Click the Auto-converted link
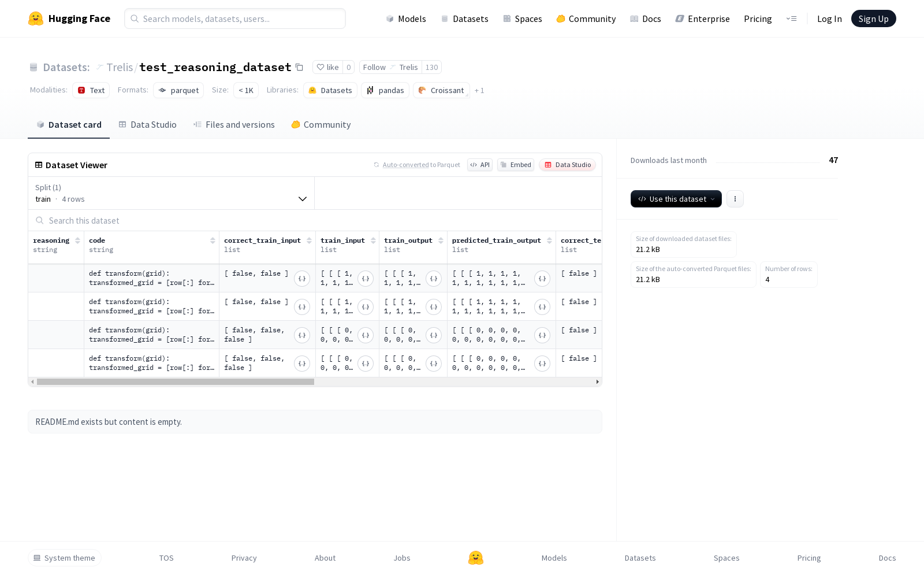924x578 pixels. coord(405,165)
